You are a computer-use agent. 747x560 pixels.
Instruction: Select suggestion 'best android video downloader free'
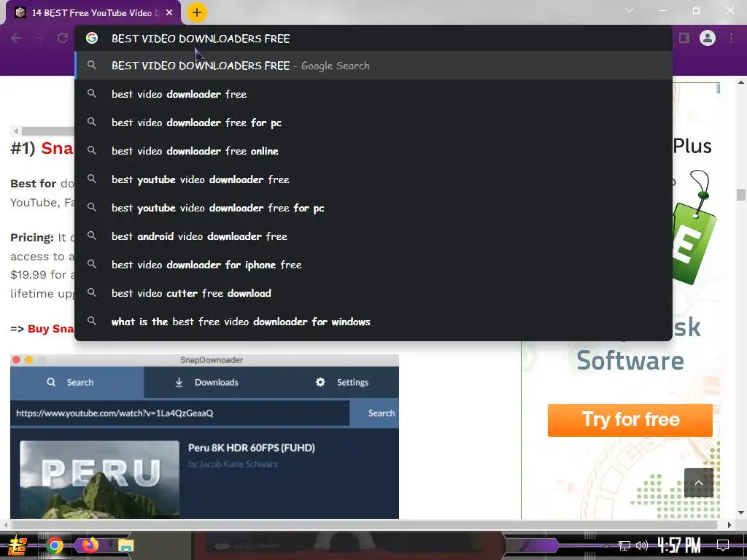[373, 236]
